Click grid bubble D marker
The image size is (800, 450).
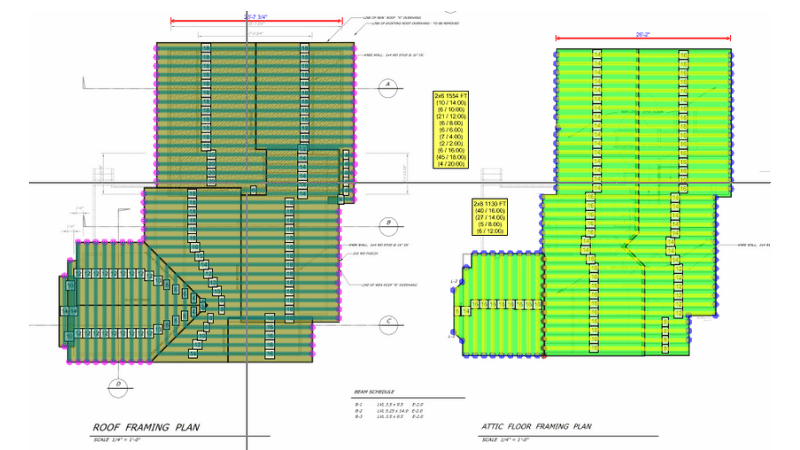[x=117, y=383]
